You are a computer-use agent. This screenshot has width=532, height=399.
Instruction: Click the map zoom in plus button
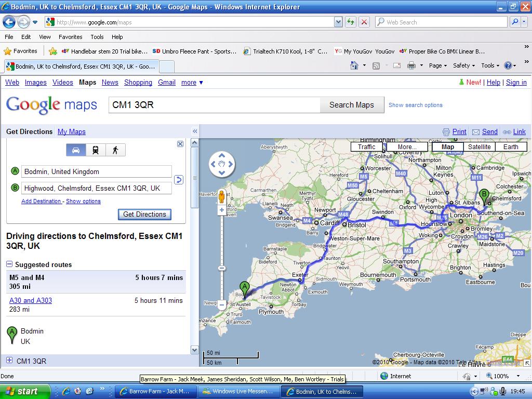click(221, 210)
